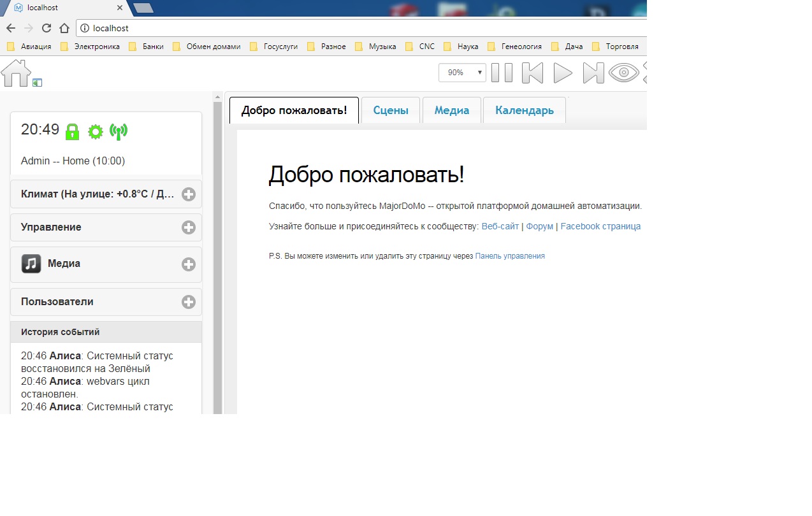Switch to the Сцены tab
812x516 pixels.
click(x=390, y=110)
